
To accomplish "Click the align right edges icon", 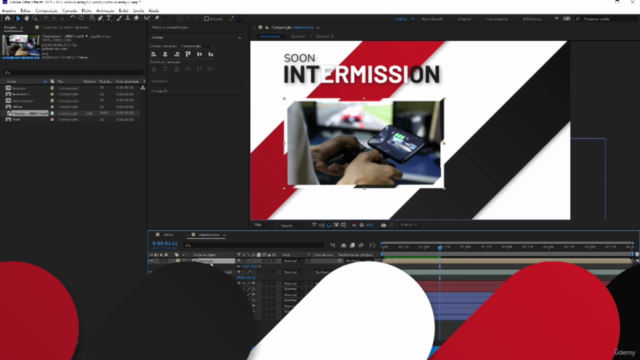I will click(176, 54).
